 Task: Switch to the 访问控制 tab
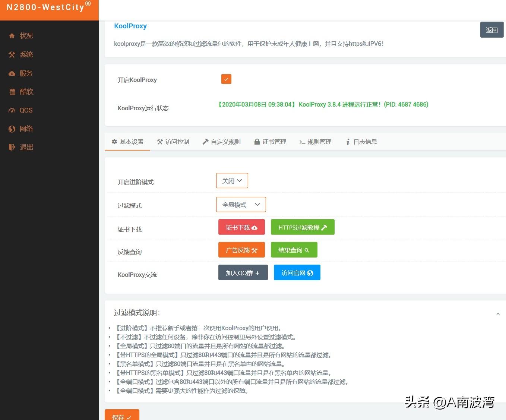click(x=173, y=142)
